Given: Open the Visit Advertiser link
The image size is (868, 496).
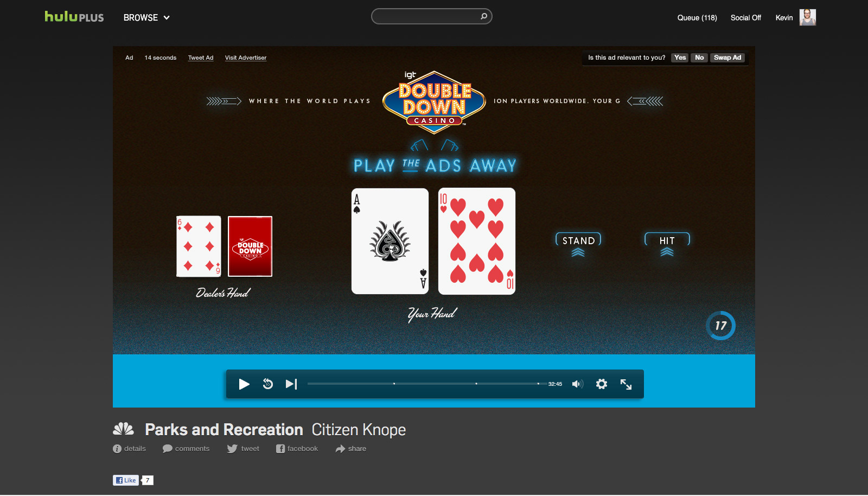Looking at the screenshot, I should click(x=246, y=58).
